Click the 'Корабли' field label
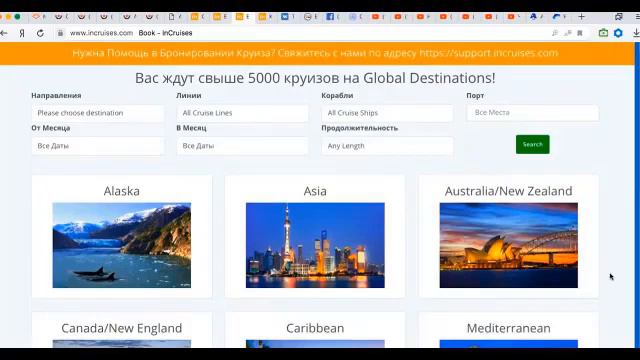The width and height of the screenshot is (640, 360). tap(337, 96)
